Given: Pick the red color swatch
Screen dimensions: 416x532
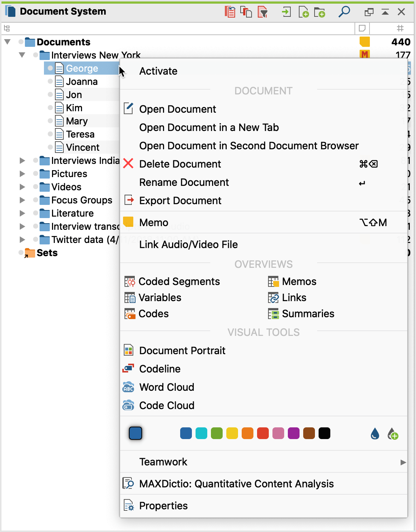Looking at the screenshot, I should (x=263, y=433).
